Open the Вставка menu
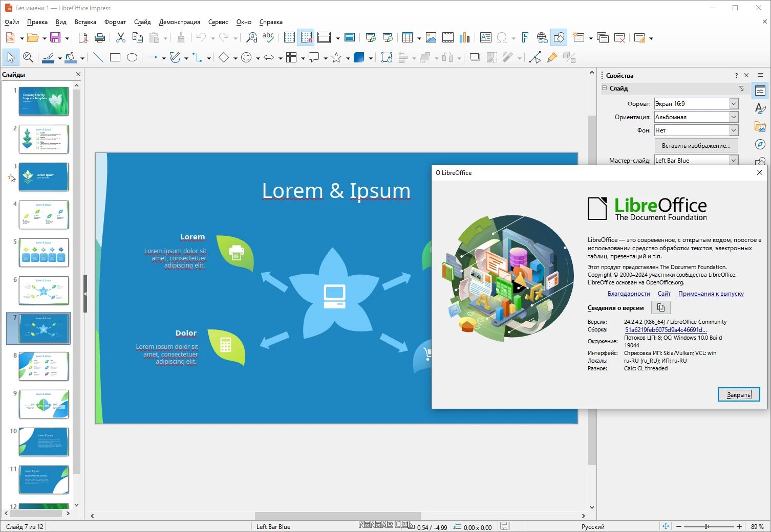The height and width of the screenshot is (532, 771). (85, 22)
